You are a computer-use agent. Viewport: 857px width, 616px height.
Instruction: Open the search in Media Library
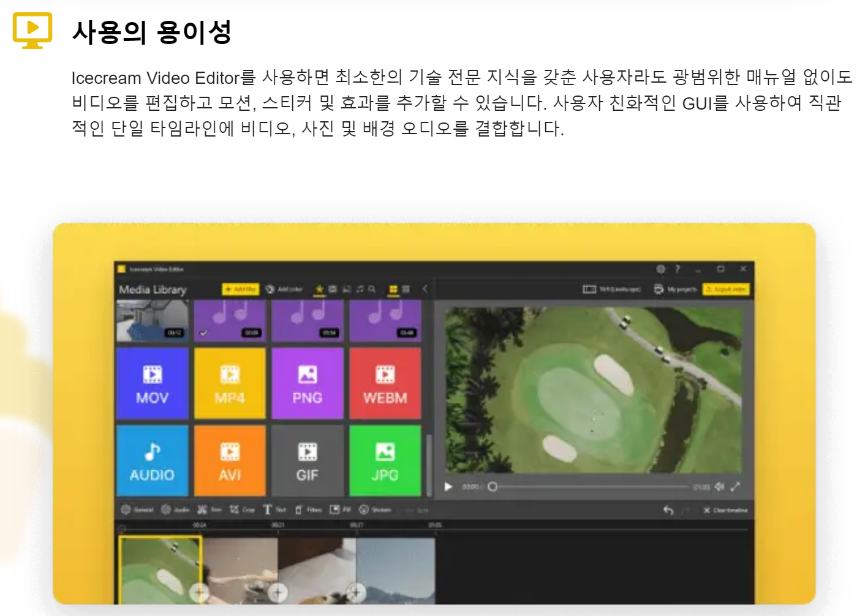click(x=372, y=290)
